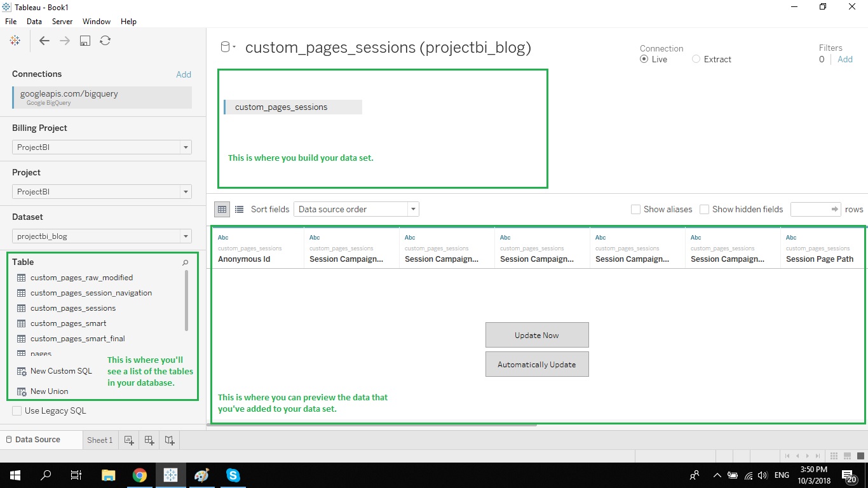868x488 pixels.
Task: Open Dataset dropdown projectbi_blog
Action: coord(102,236)
